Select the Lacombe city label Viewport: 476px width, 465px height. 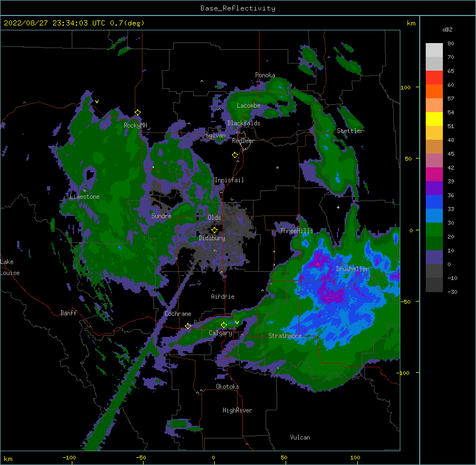248,105
